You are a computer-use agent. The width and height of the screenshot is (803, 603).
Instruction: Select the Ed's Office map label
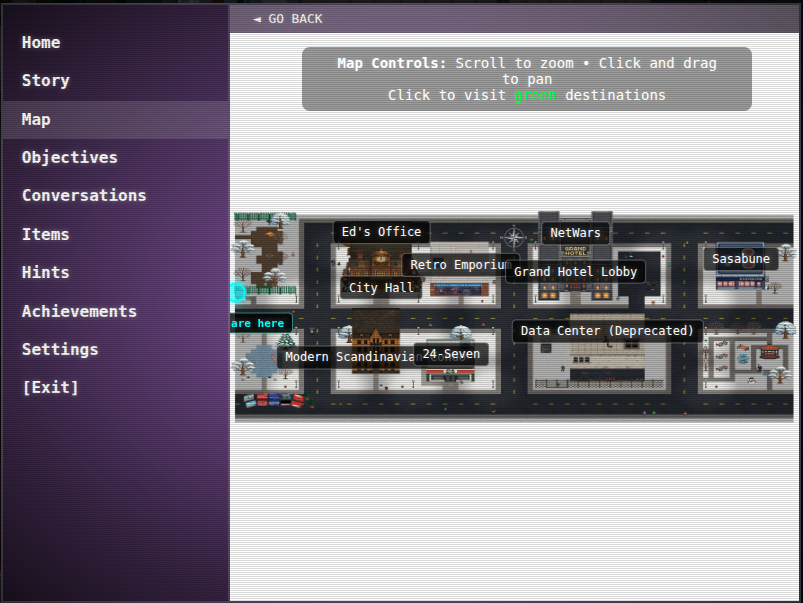381,231
